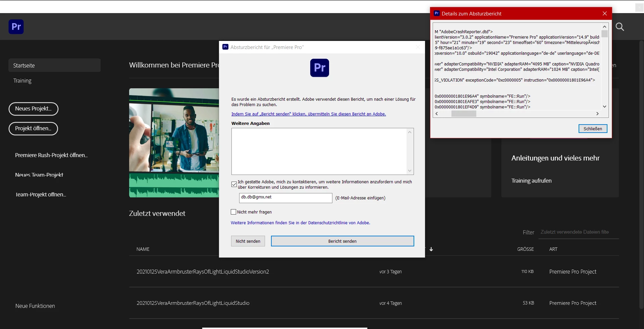Click the AdobeCrashReporter.dtd line in details
Image resolution: width=644 pixels, height=329 pixels.
[464, 32]
